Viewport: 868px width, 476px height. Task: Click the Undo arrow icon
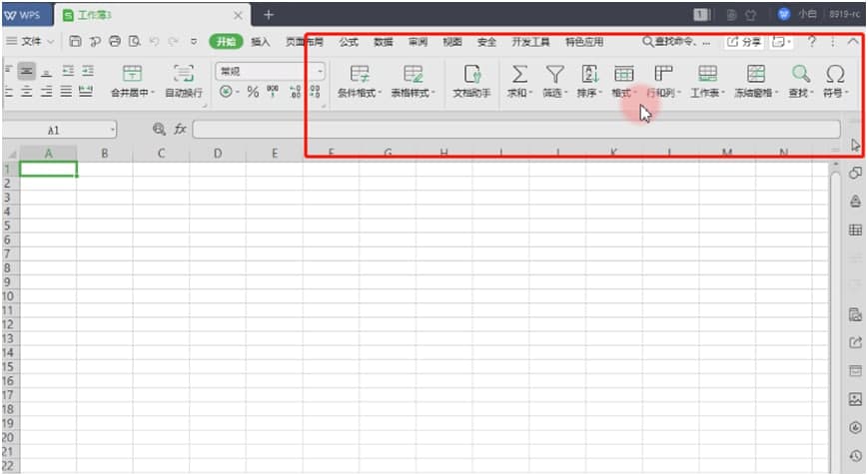coord(155,42)
